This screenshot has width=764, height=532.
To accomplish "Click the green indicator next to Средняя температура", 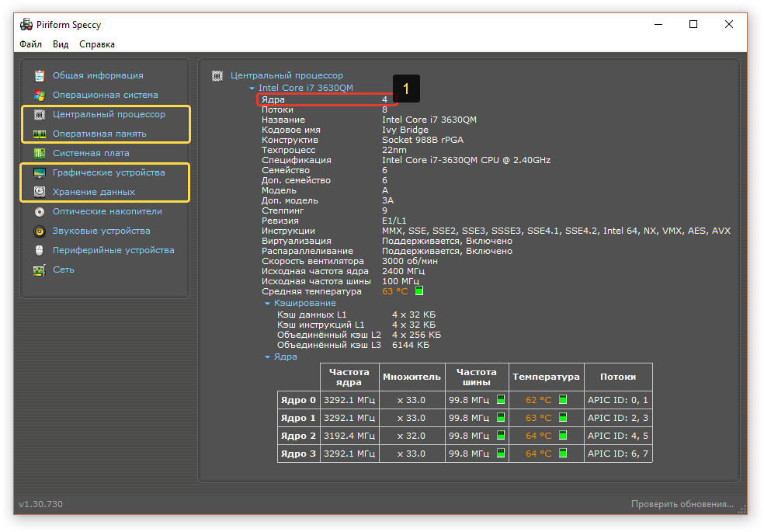I will point(419,290).
